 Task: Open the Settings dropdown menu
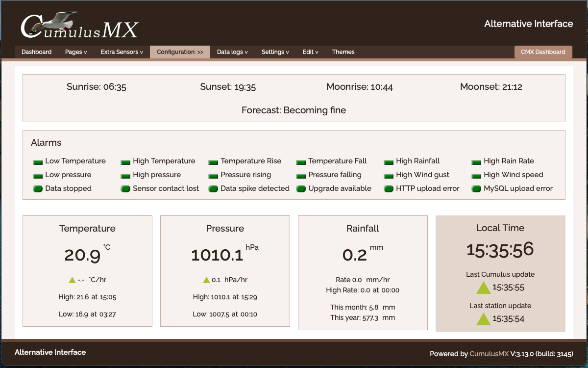point(275,52)
